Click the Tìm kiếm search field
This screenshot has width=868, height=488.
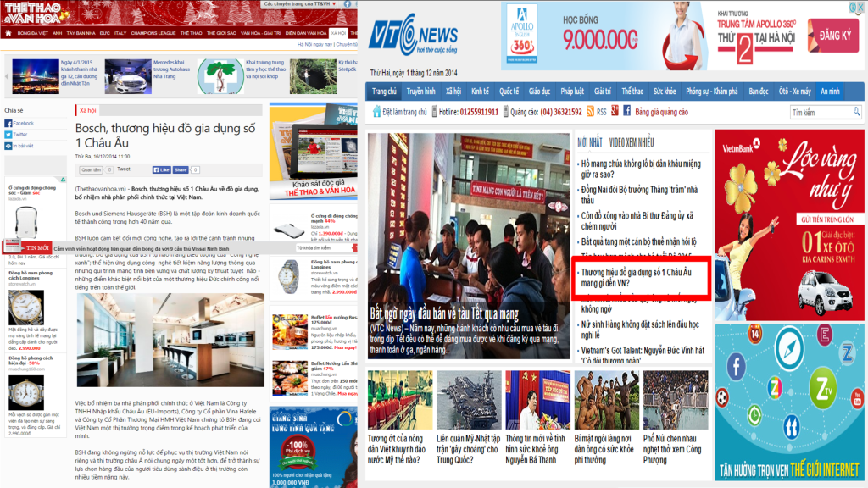point(821,113)
